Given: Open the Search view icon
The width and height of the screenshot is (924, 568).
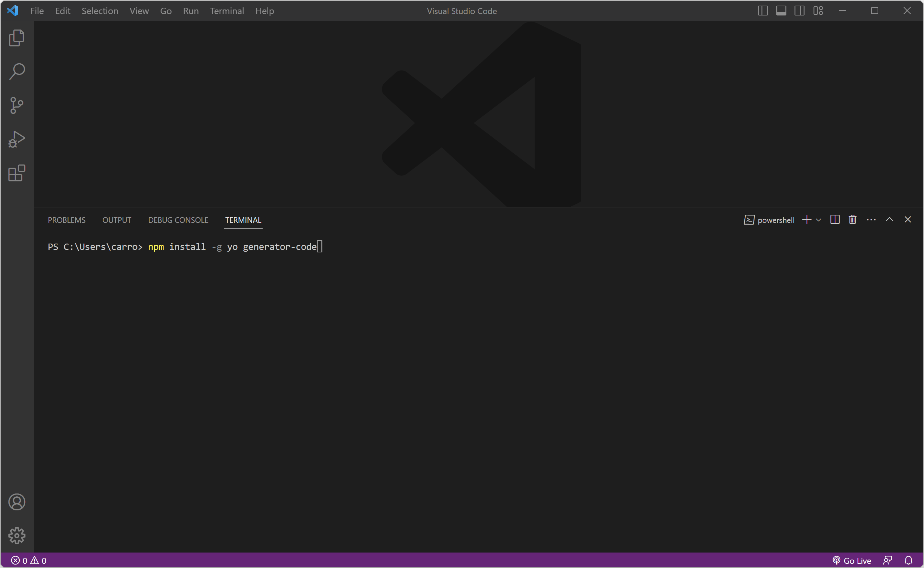Looking at the screenshot, I should click(17, 71).
